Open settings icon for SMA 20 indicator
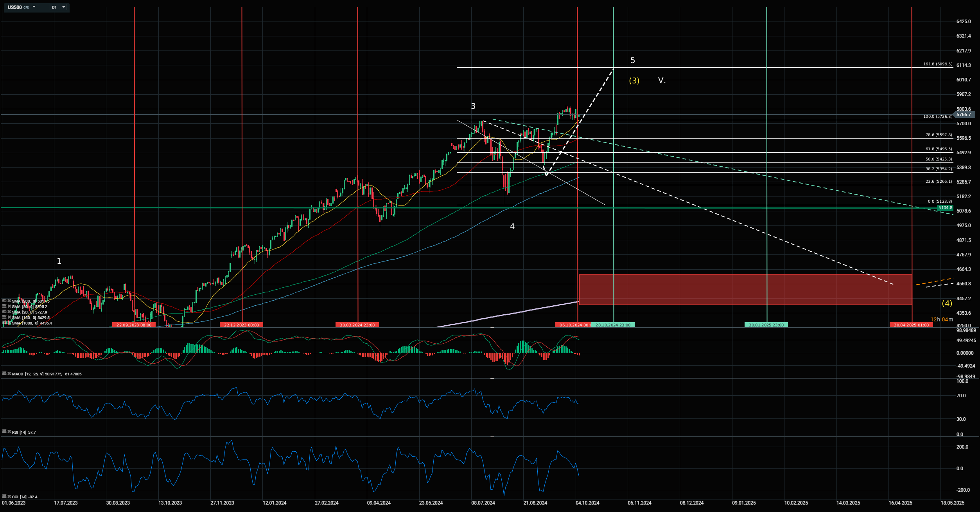This screenshot has height=512, width=980. 4,312
